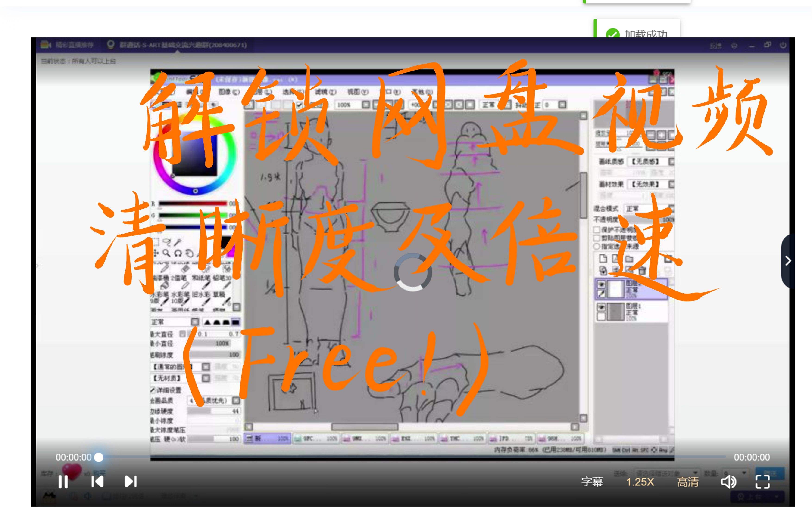
Task: Select the last flat brush edge shape icon
Action: coord(236,322)
